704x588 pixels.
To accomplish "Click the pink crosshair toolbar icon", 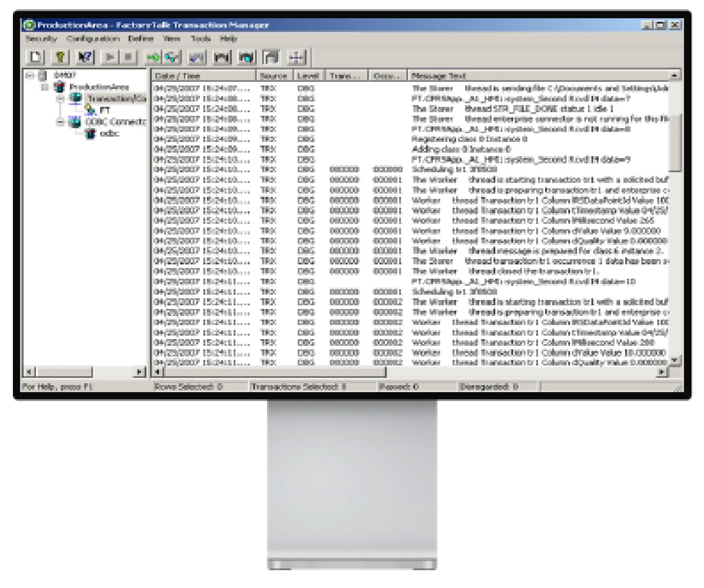I will (x=296, y=57).
